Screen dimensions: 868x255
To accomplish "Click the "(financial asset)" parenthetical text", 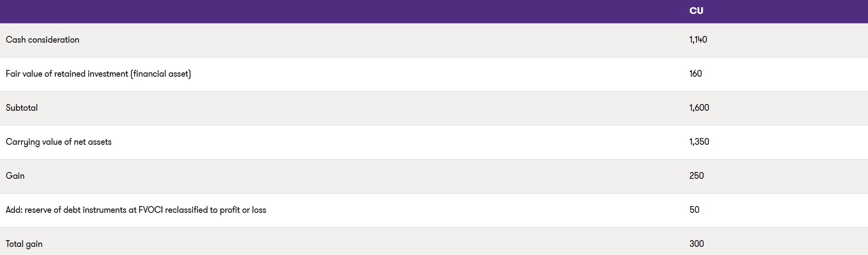I will pos(161,74).
